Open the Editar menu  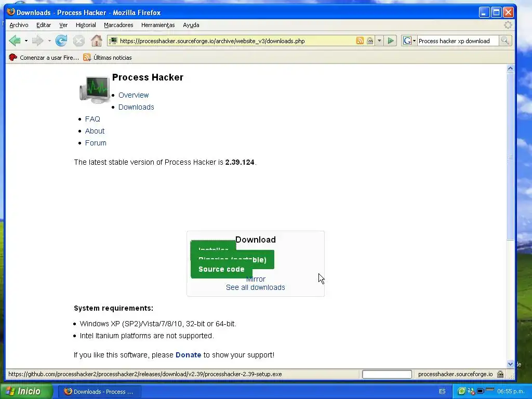click(44, 25)
